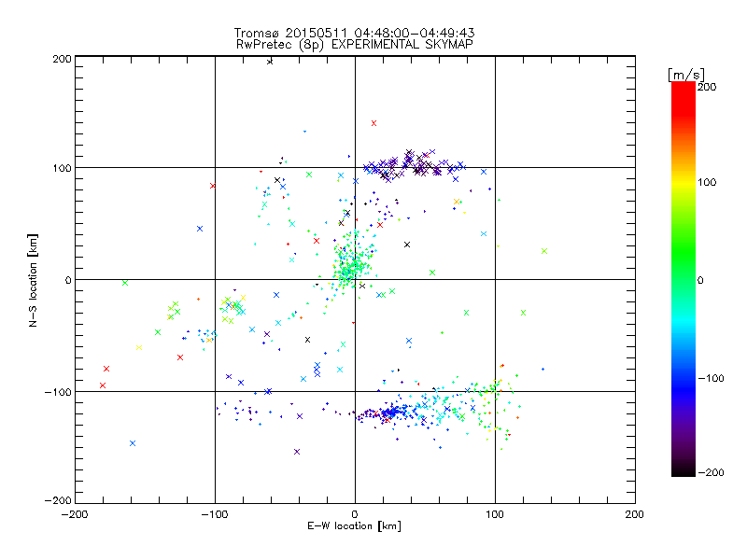Click the colorbar tick label "-100"

click(x=711, y=378)
